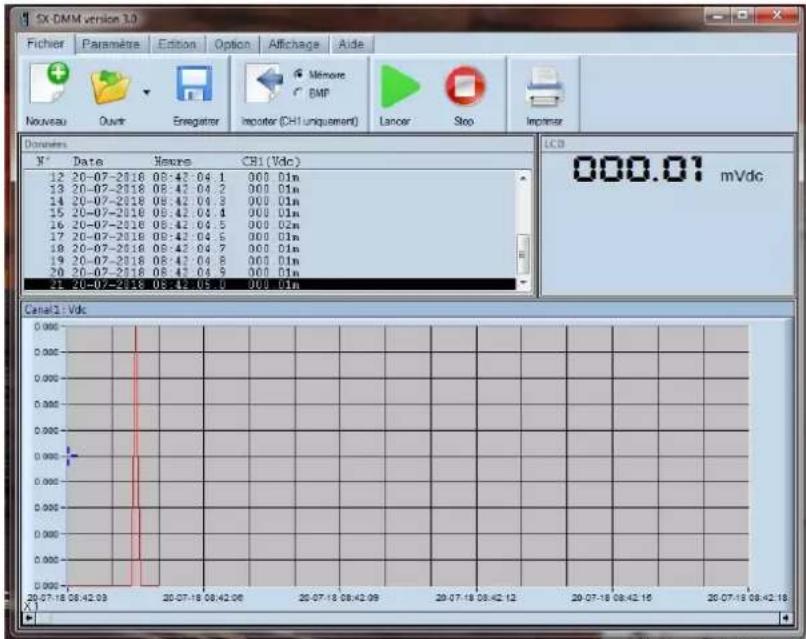Click the mVdc unit label on the LCD

click(741, 176)
